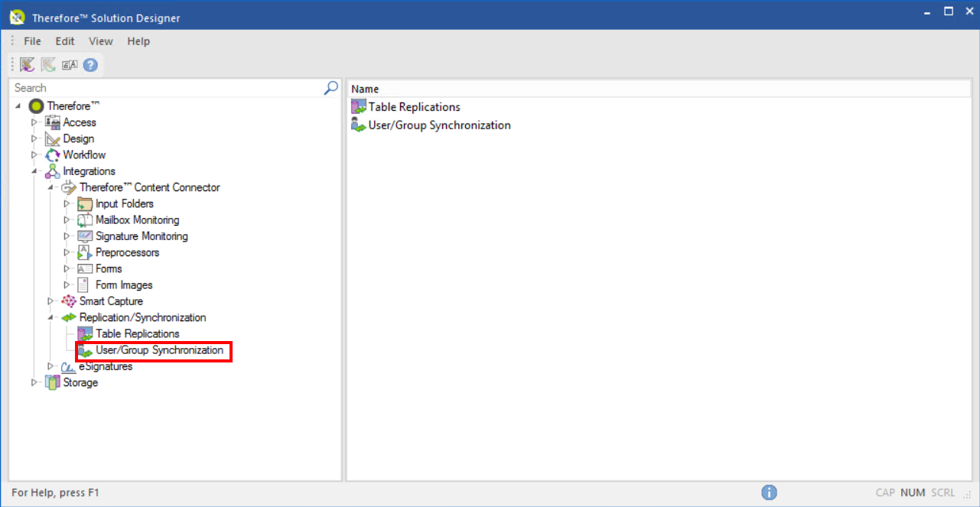
Task: Click into the Search field
Action: click(x=164, y=88)
